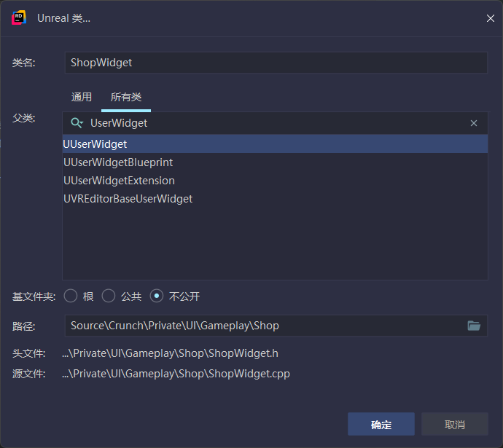
Task: Focus the UserWidget parent class search field
Action: (276, 123)
